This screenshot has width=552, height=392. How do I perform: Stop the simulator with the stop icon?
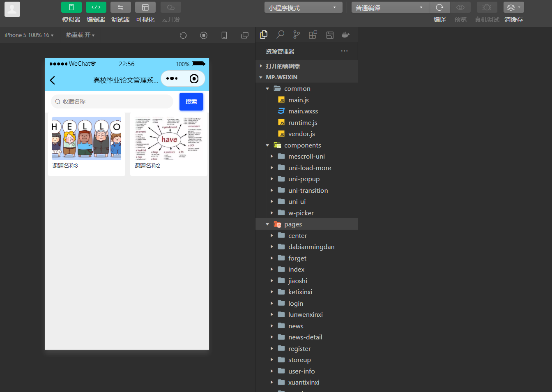tap(204, 35)
